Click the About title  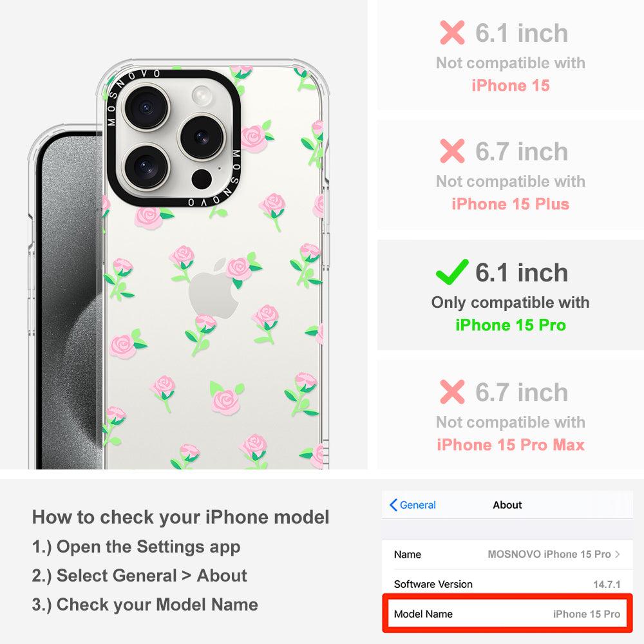coord(507,505)
